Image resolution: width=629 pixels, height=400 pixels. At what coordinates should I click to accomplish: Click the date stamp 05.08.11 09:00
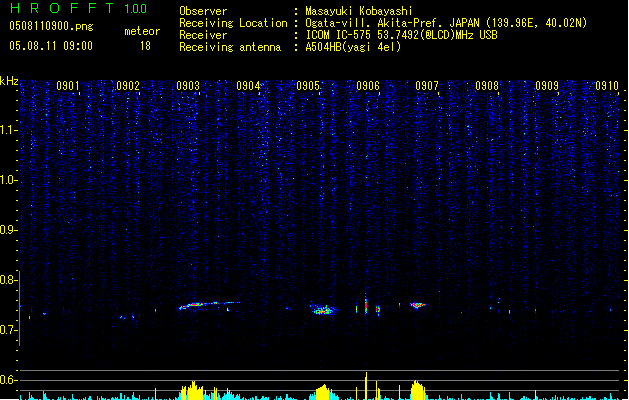tap(51, 46)
